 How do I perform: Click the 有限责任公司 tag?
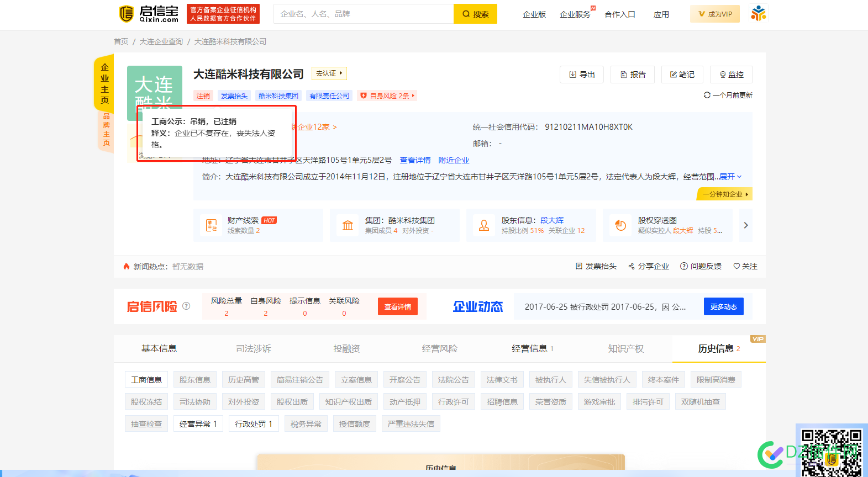pos(329,96)
